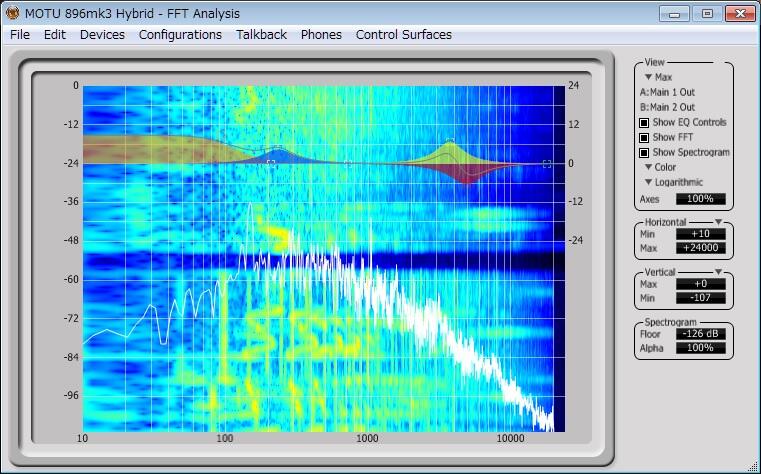Open the Color dropdown in View
Viewport: 761px width, 474px height.
pyautogui.click(x=661, y=167)
